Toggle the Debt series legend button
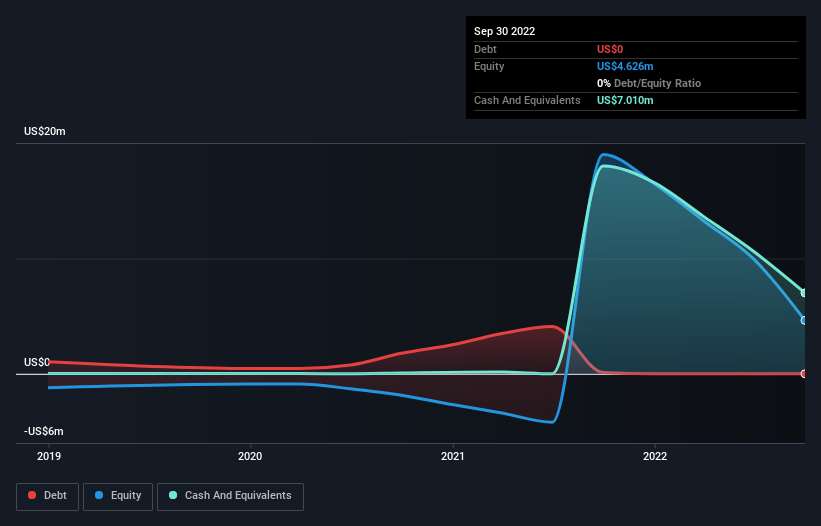The image size is (821, 526). point(47,496)
